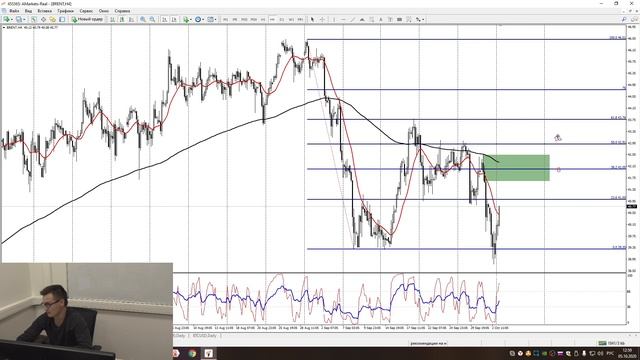Switch timeframe to M15
Viewport: 640px width, 360px height.
[244, 19]
